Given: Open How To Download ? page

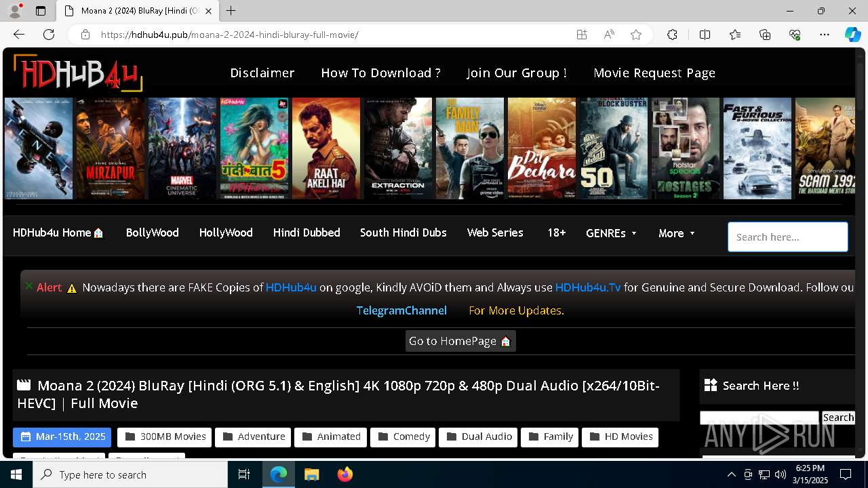Looking at the screenshot, I should pyautogui.click(x=381, y=73).
